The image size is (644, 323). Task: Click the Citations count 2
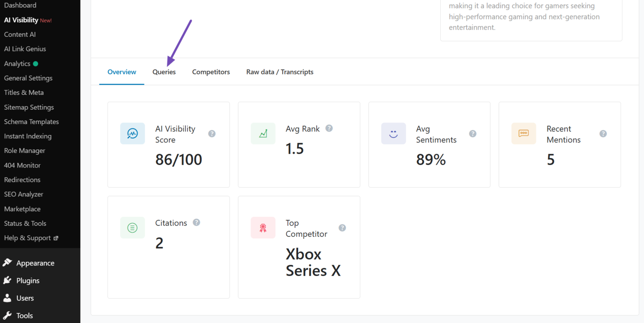159,243
